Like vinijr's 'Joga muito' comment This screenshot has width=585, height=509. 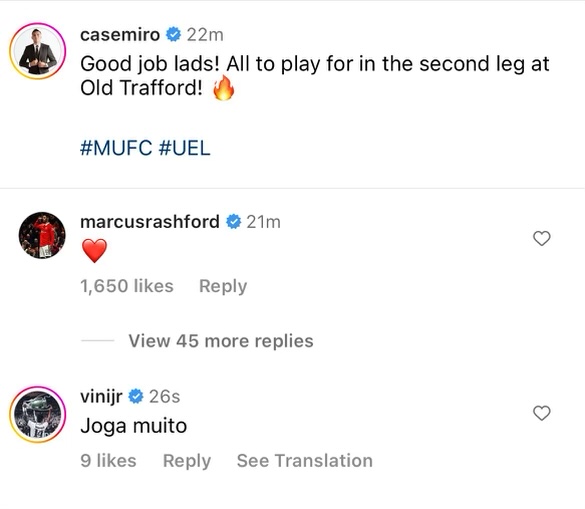pos(542,413)
